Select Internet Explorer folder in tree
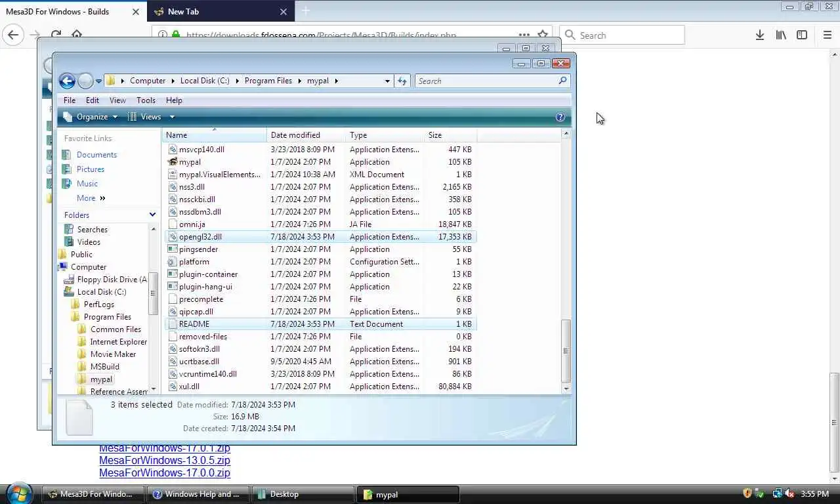840x504 pixels. coord(119,342)
